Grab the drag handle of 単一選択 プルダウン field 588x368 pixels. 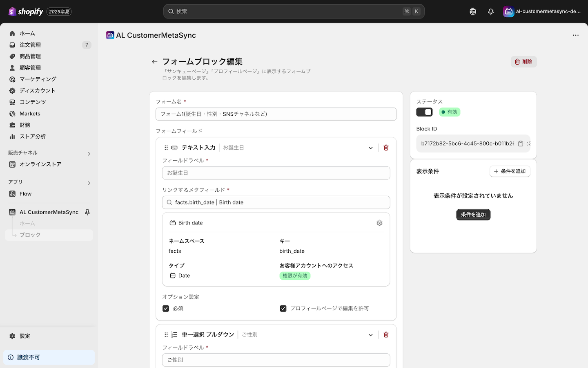(x=166, y=334)
